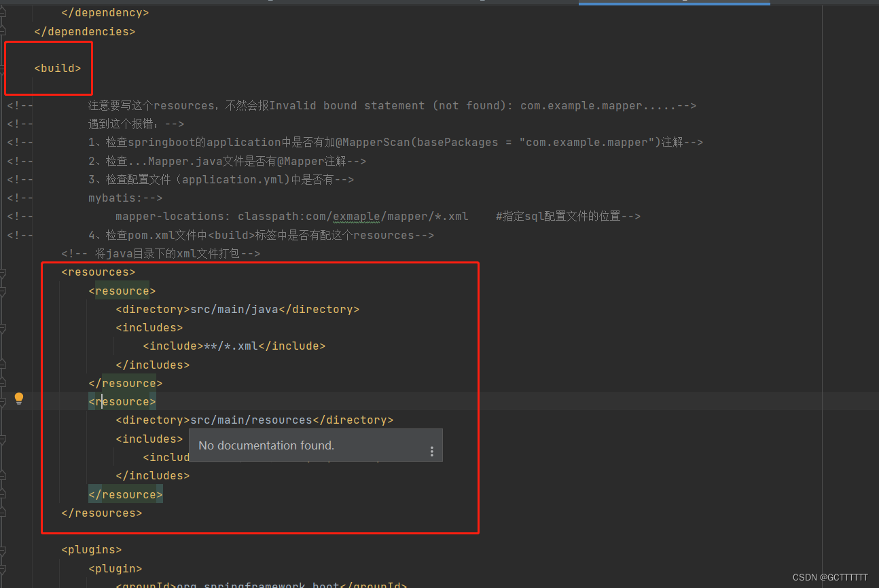Screen dimensions: 879x588
Task: Click the comment about @MapperScan basePackages
Action: point(395,143)
